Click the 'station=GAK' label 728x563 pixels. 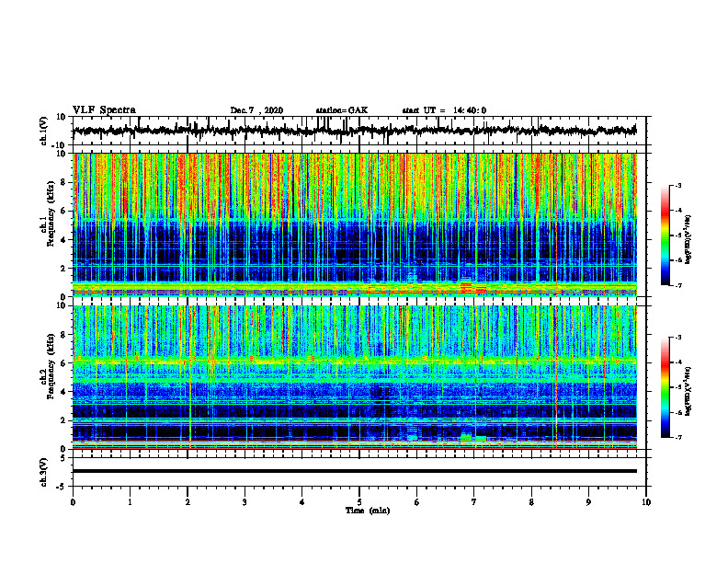click(342, 110)
